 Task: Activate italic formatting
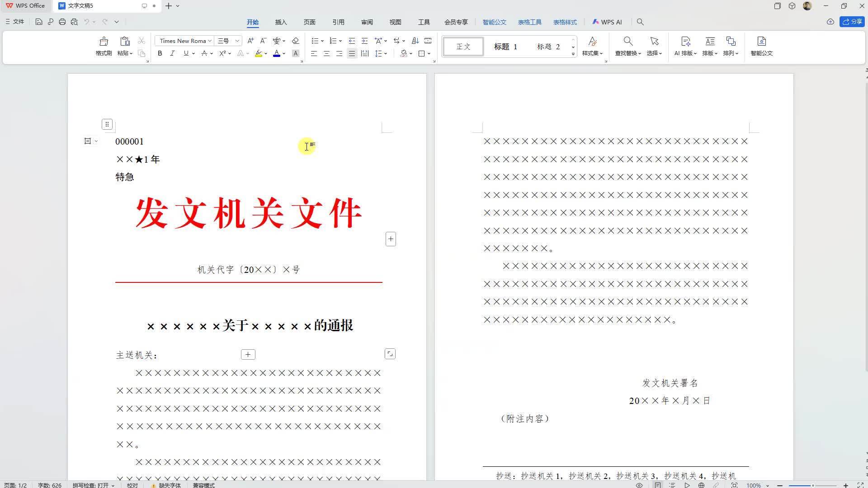click(172, 53)
